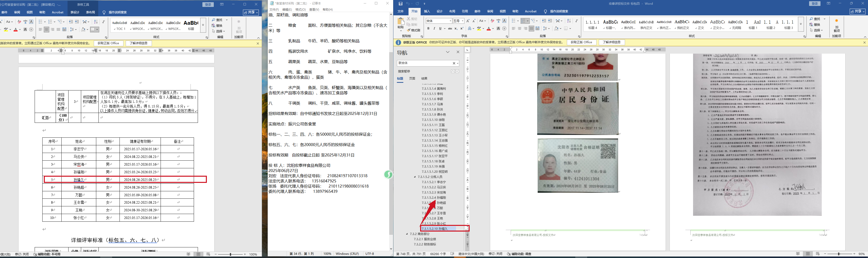Sort paragraphs A-Z in 宏泰祥 Word window
The width and height of the screenshot is (868, 258).
[569, 21]
